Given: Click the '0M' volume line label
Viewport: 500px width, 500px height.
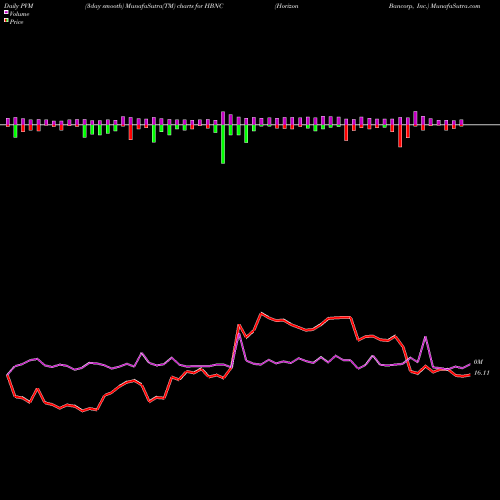Looking at the screenshot, I should [x=478, y=362].
